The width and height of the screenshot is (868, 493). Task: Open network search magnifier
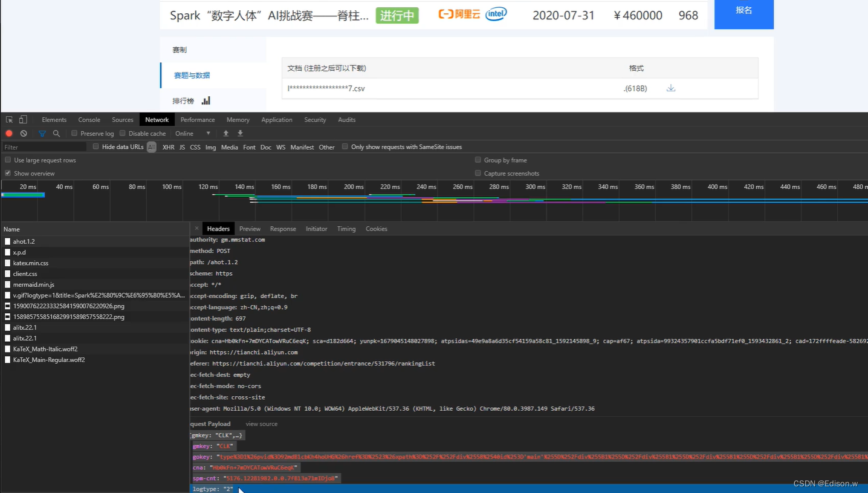pos(56,133)
